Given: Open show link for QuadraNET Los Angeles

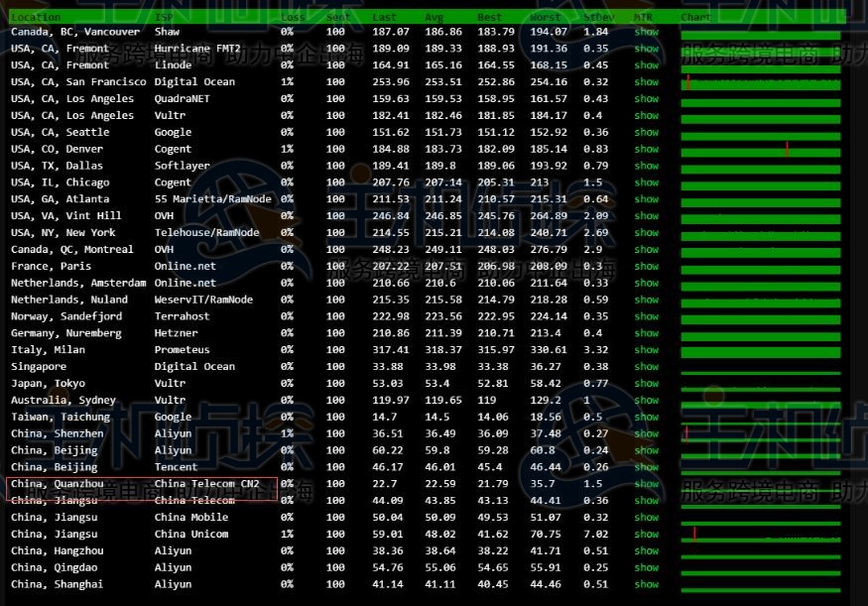Looking at the screenshot, I should click(646, 98).
